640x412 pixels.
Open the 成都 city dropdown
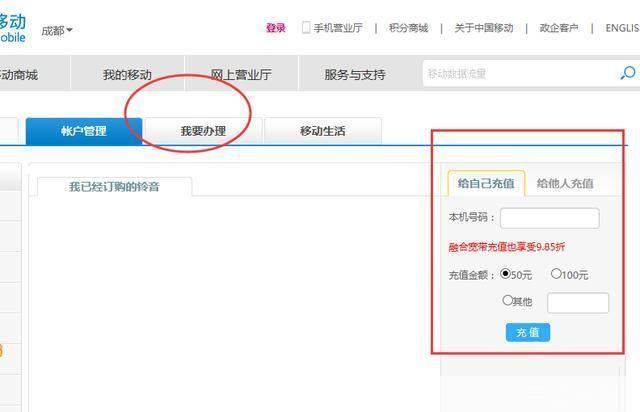pos(57,30)
